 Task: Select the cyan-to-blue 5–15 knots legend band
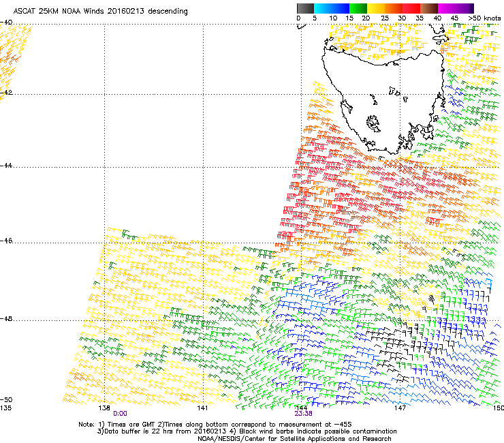(332, 8)
